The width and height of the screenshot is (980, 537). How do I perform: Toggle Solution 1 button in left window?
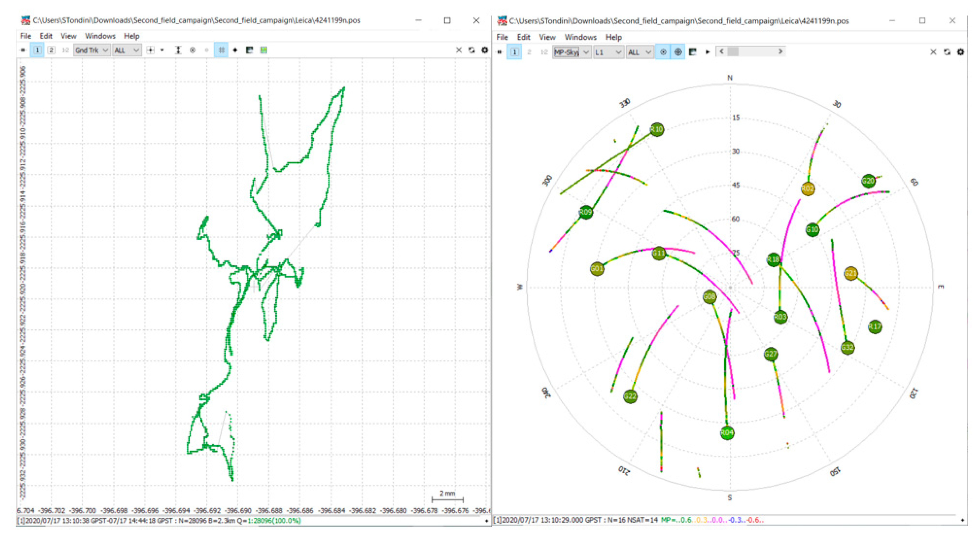pyautogui.click(x=37, y=50)
